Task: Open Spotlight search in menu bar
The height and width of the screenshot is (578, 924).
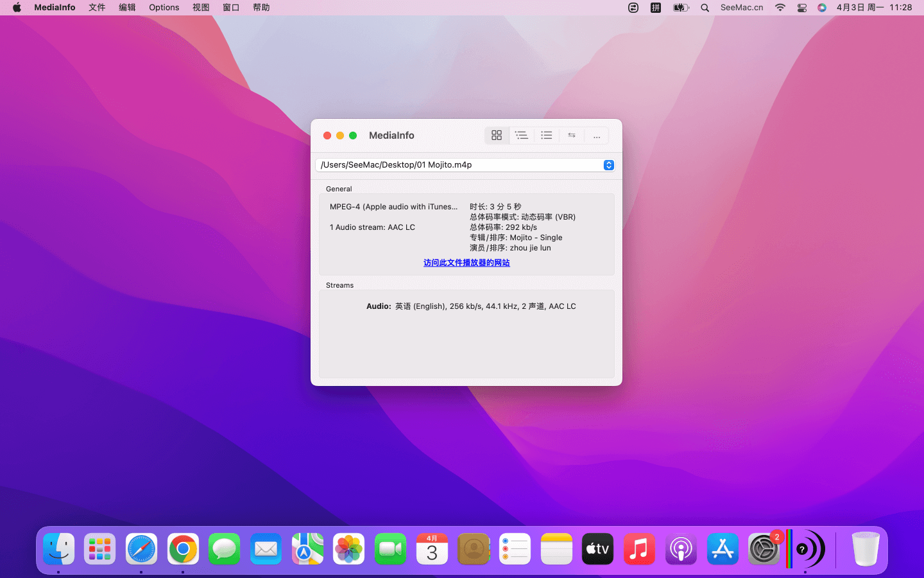Action: click(705, 8)
